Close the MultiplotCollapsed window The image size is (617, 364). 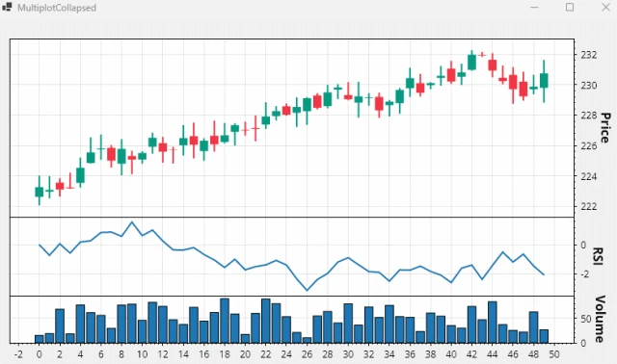point(605,8)
